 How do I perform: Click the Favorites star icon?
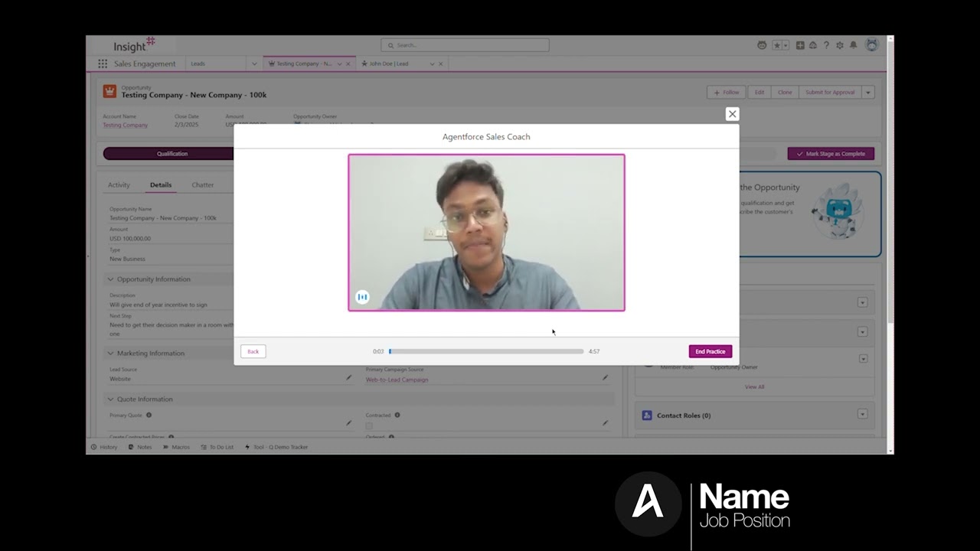(x=776, y=46)
